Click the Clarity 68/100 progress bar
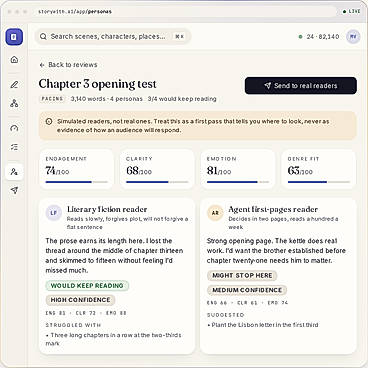This screenshot has width=368, height=368. tap(157, 182)
